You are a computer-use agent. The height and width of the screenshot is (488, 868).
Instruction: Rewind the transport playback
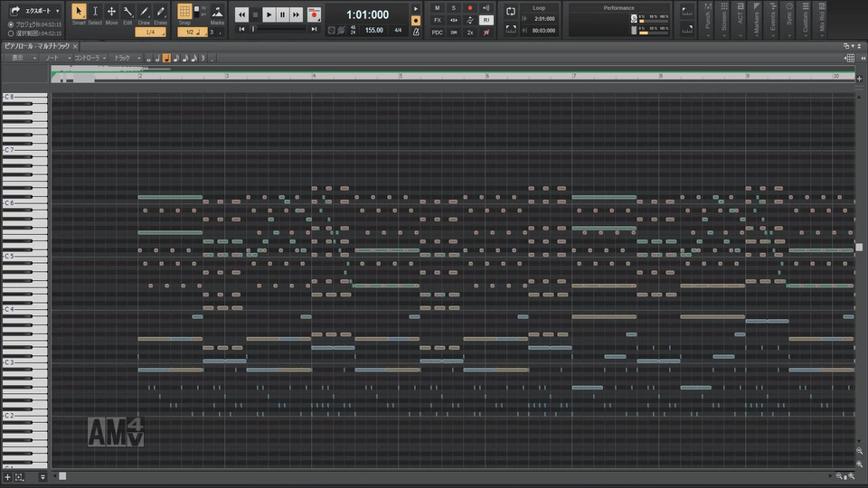pos(241,14)
